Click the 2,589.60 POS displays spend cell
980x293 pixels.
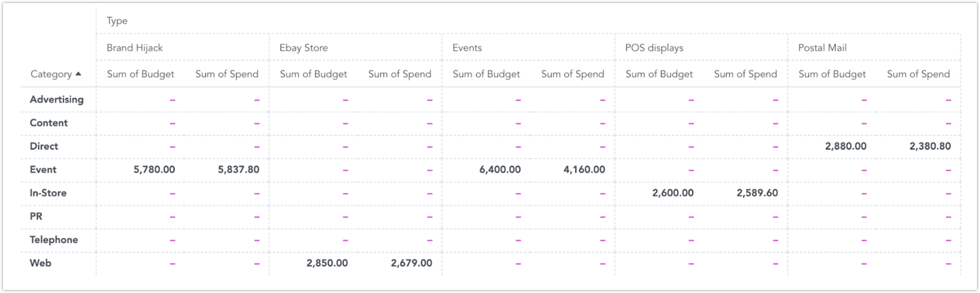pos(757,193)
